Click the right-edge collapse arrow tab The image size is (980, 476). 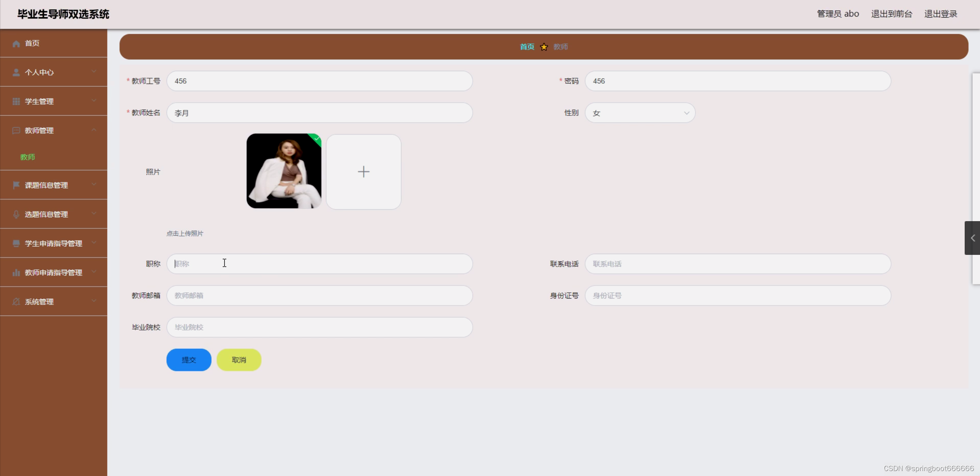[972, 238]
